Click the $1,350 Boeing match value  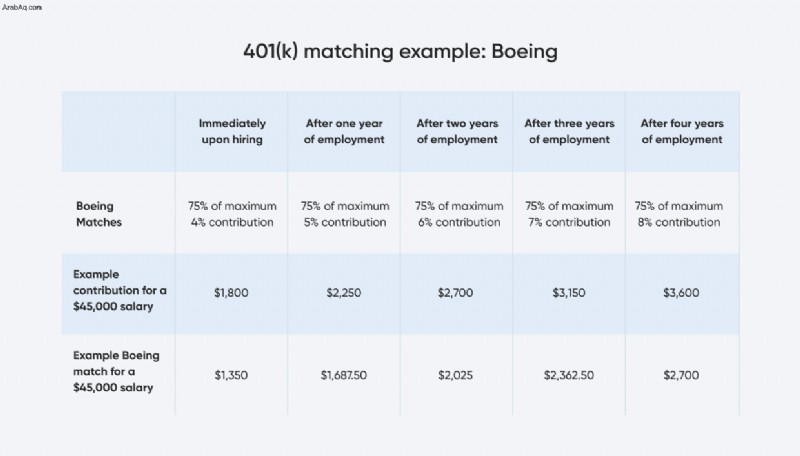point(231,375)
